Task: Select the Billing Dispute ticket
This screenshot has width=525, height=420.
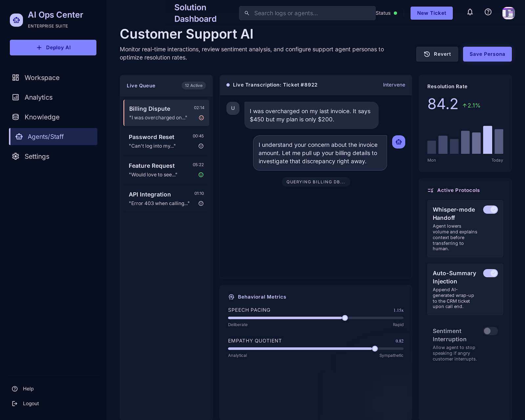Action: click(x=166, y=113)
